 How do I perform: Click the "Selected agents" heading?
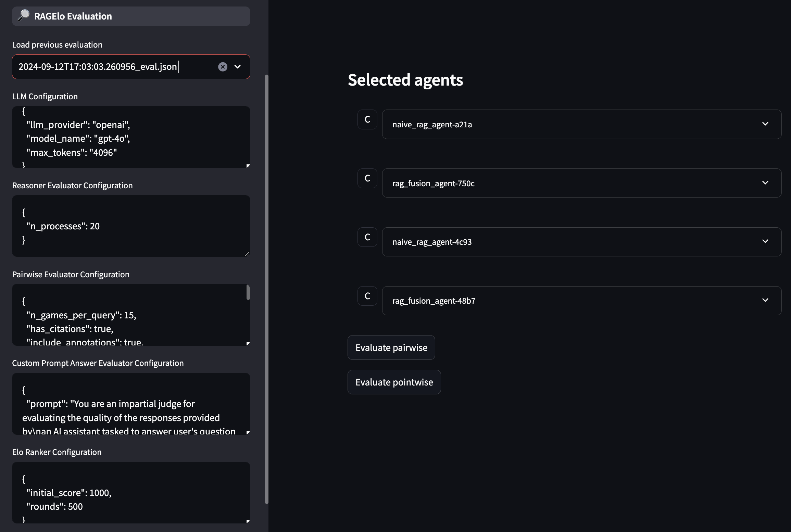[405, 80]
